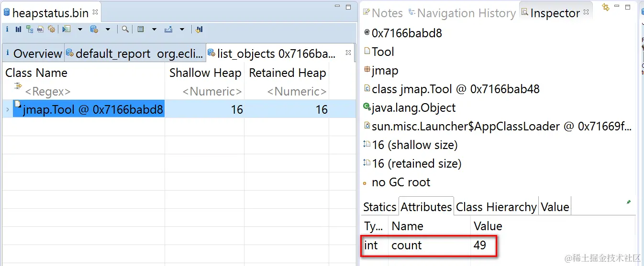Open the Histogram view icon

point(18,29)
